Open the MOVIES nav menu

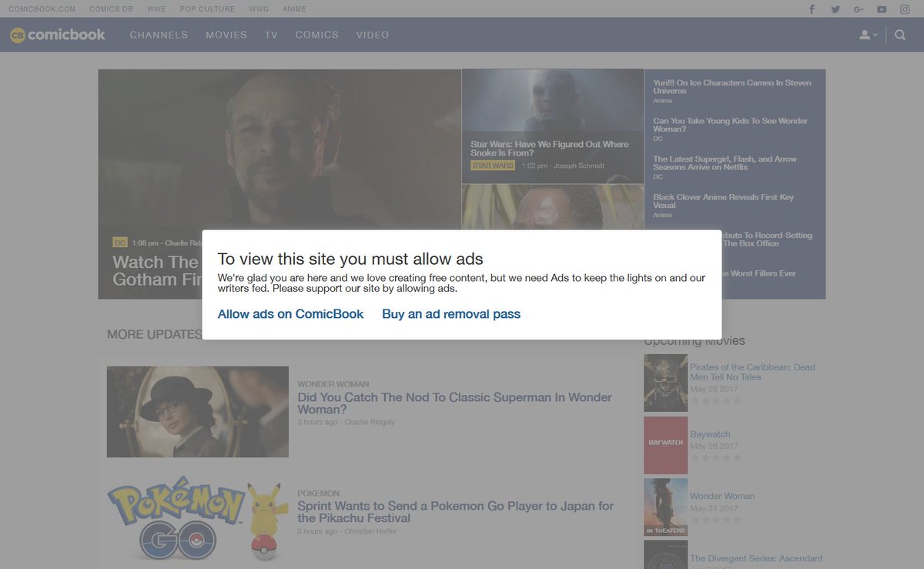226,35
